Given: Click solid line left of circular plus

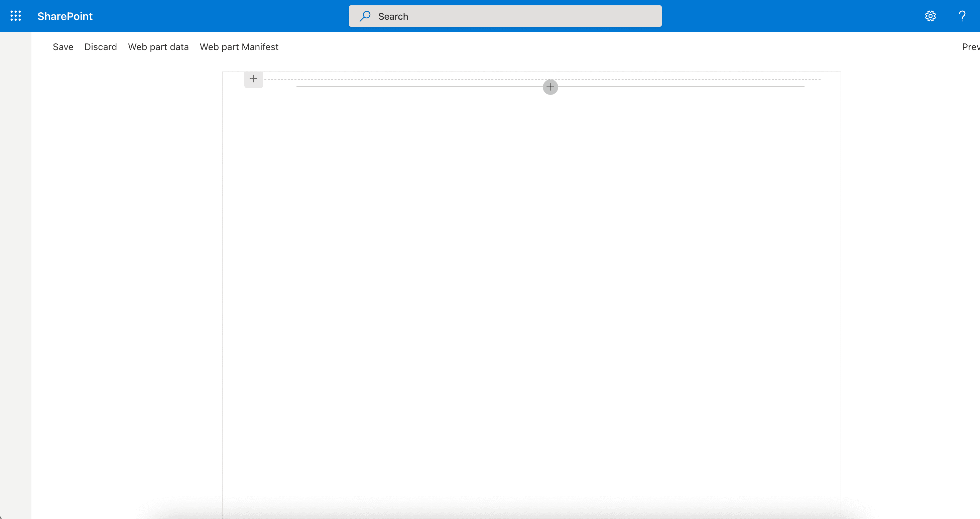Looking at the screenshot, I should [x=418, y=87].
